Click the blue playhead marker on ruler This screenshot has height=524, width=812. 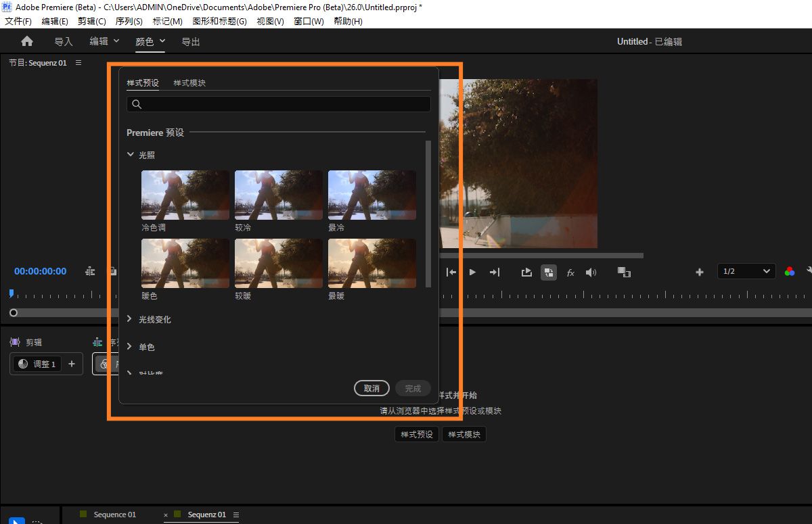pyautogui.click(x=11, y=293)
